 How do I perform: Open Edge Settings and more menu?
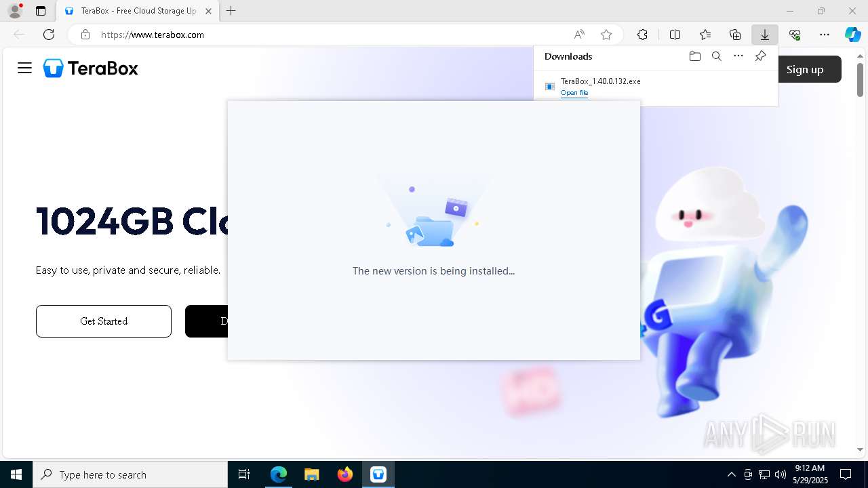pos(825,35)
